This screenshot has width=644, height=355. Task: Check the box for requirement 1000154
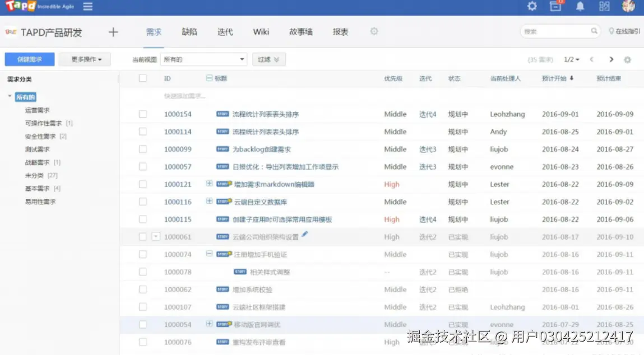pyautogui.click(x=142, y=114)
